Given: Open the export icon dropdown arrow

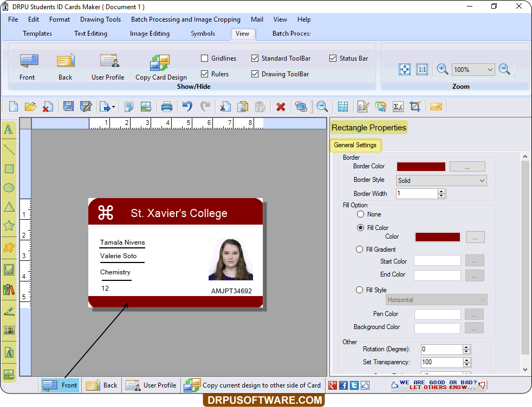Looking at the screenshot, I should pos(113,107).
